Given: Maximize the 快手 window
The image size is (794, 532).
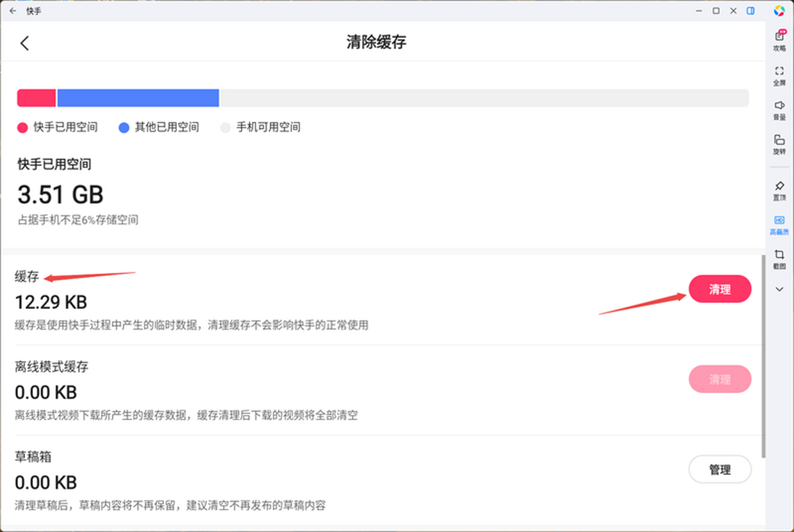Looking at the screenshot, I should click(717, 11).
